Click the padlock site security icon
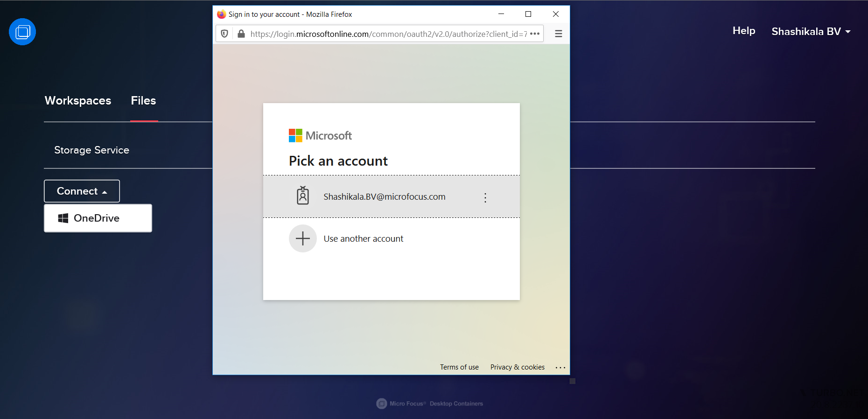868x419 pixels. [x=241, y=34]
